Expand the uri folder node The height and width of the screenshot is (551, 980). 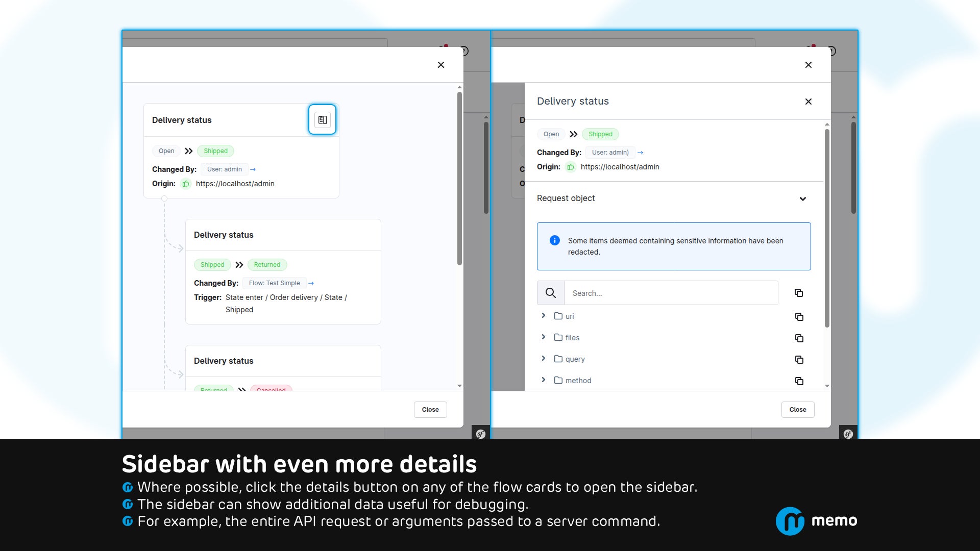point(544,316)
